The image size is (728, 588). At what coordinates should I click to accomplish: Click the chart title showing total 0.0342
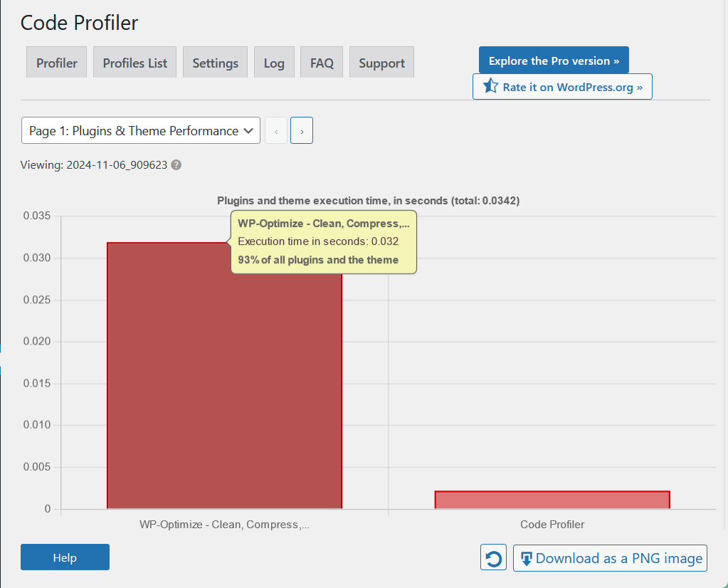[x=368, y=201]
